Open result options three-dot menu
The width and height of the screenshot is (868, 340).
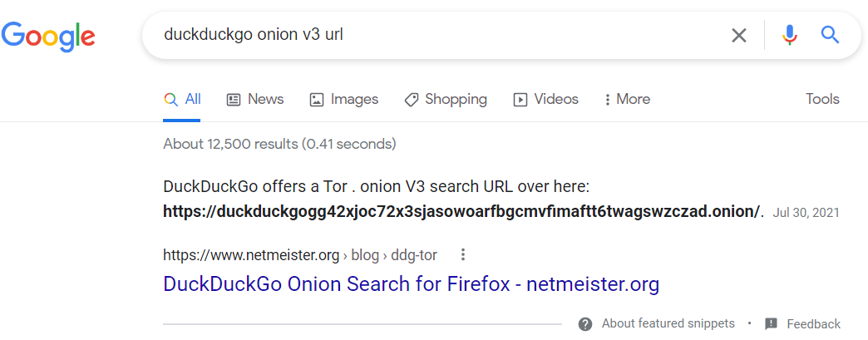point(463,254)
